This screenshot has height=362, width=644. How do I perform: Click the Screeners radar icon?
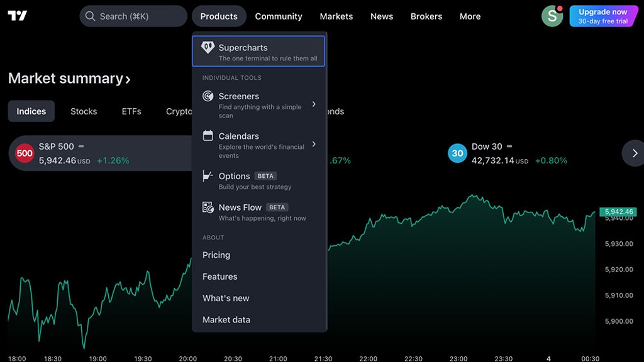pyautogui.click(x=208, y=96)
